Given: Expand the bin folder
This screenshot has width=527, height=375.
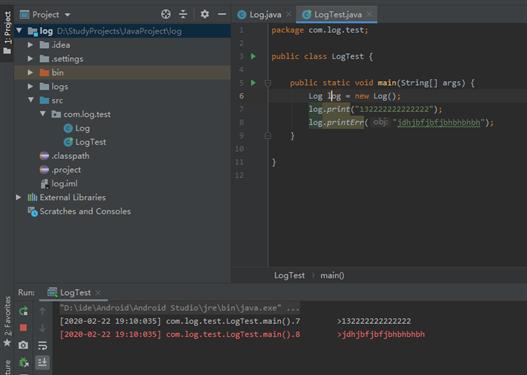Looking at the screenshot, I should tap(30, 72).
